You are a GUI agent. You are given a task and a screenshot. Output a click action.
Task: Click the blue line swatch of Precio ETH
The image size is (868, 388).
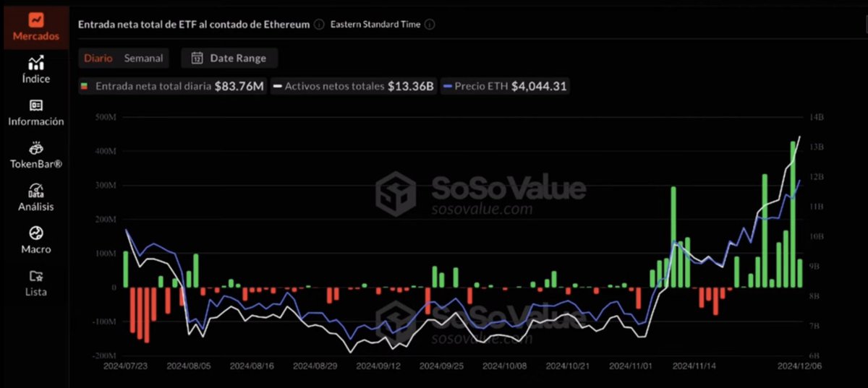click(x=447, y=86)
